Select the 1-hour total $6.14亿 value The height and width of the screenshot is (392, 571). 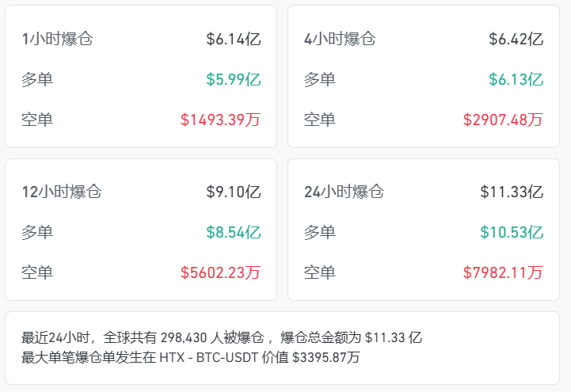point(233,39)
